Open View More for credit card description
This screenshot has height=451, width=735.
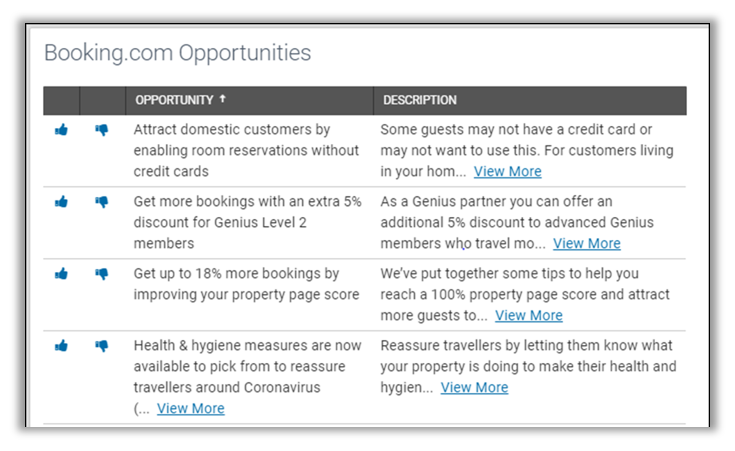pos(507,171)
